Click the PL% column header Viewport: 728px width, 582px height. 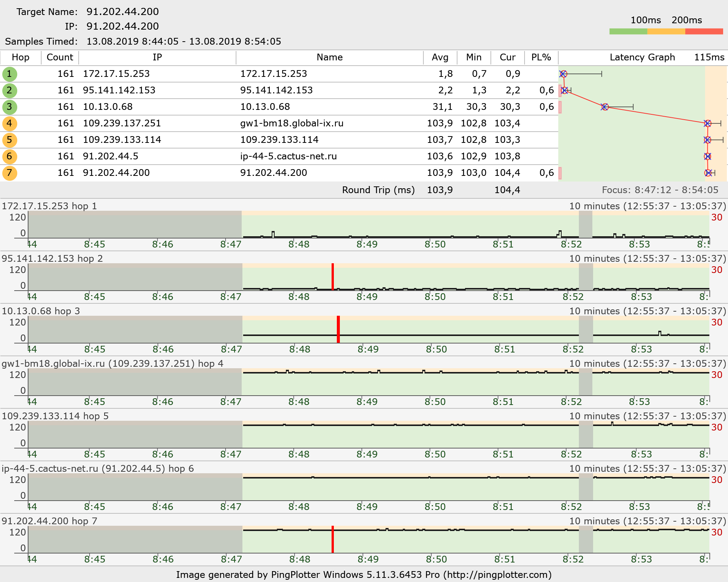(541, 57)
